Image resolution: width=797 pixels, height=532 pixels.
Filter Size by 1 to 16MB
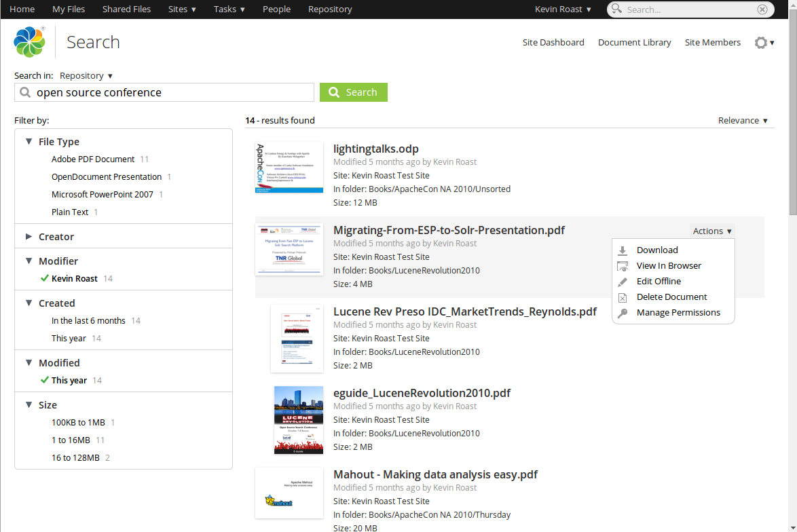tap(71, 440)
